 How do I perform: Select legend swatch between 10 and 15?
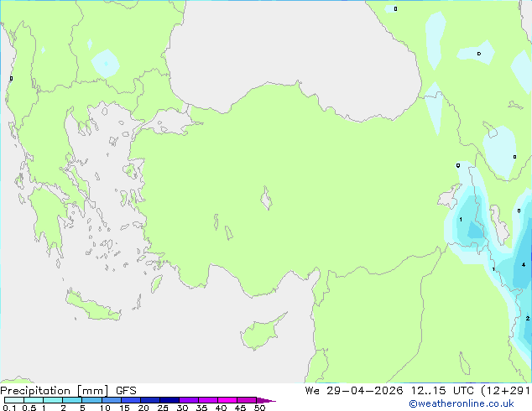pyautogui.click(x=111, y=400)
